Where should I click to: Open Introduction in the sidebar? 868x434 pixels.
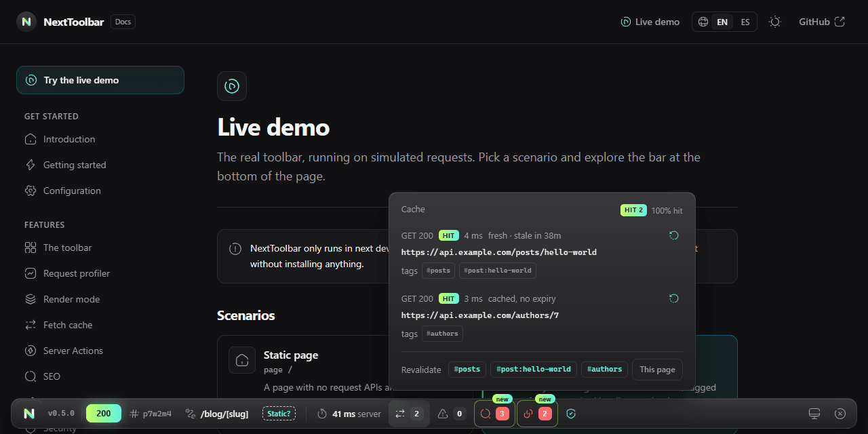tap(100, 139)
